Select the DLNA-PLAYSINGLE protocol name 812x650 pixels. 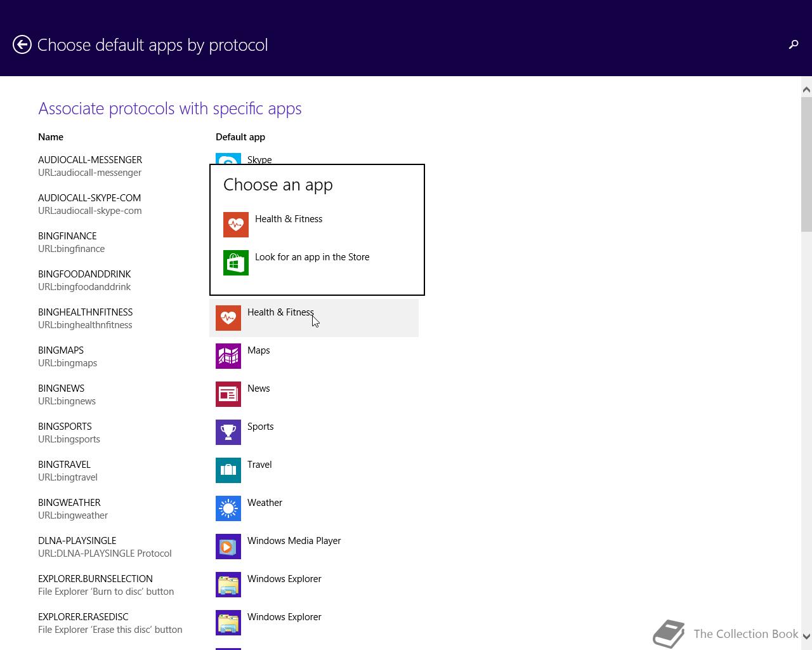77,541
